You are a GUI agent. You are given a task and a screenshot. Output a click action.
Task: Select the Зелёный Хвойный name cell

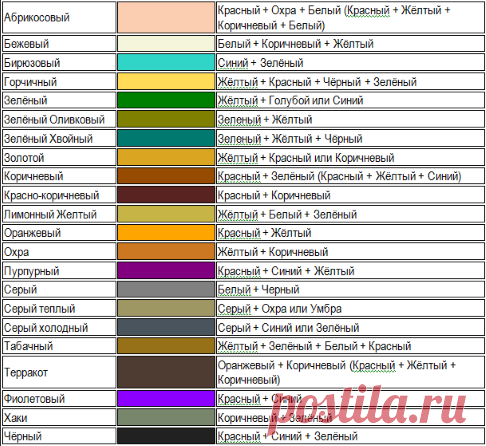click(59, 138)
